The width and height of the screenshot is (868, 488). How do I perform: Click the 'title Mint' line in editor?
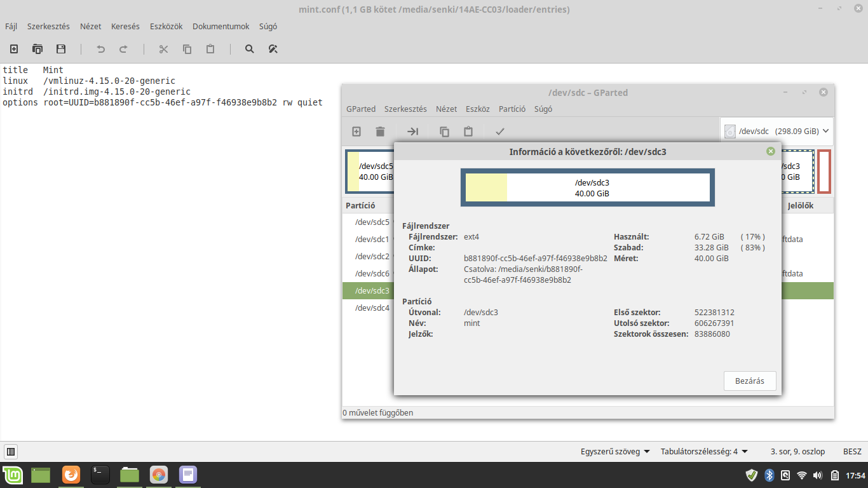pyautogui.click(x=33, y=70)
